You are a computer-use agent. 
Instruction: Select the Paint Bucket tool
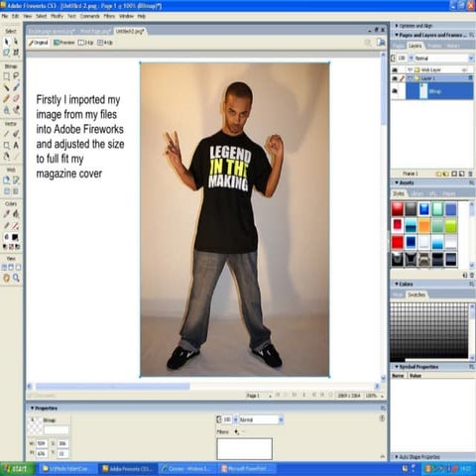click(16, 214)
